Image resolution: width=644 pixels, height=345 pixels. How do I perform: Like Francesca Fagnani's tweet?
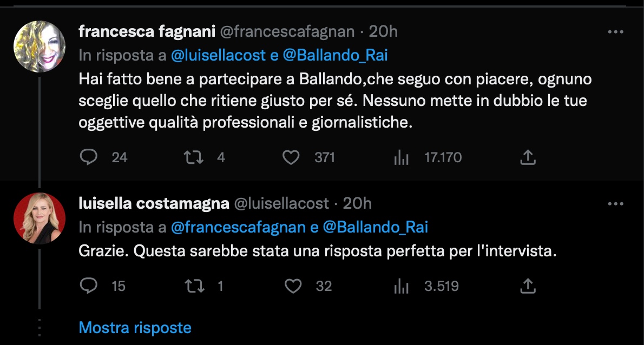[x=292, y=157]
